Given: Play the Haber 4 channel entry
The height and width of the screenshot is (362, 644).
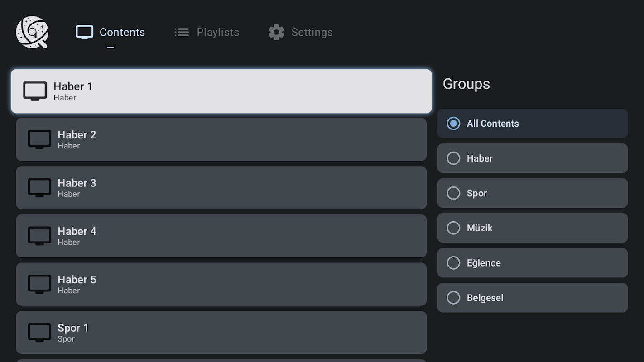Looking at the screenshot, I should click(x=221, y=236).
